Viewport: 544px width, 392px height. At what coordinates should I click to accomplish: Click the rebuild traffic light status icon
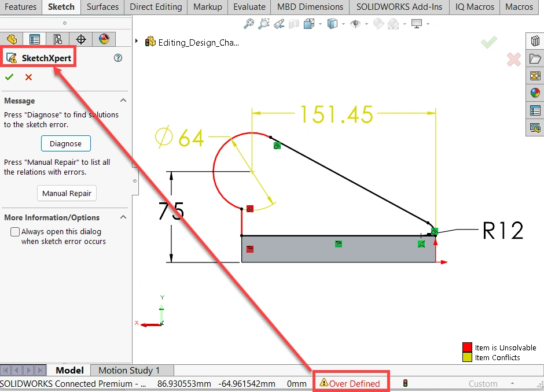click(405, 383)
